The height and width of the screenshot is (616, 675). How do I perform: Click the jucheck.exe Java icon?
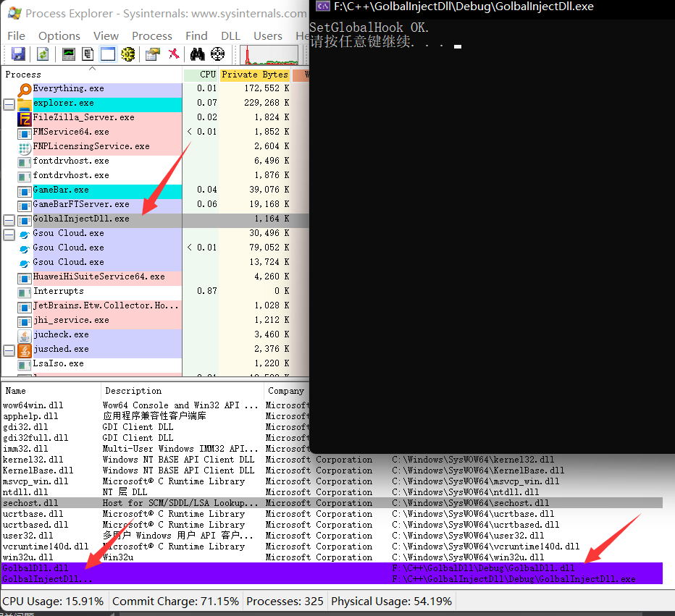pyautogui.click(x=25, y=336)
